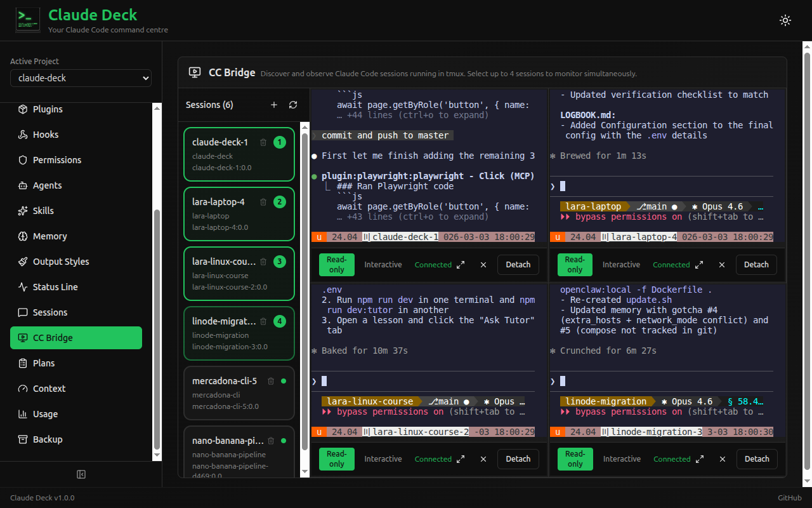Image resolution: width=812 pixels, height=508 pixels.
Task: Expand the linode-migration pane to fullscreen
Action: coord(700,458)
